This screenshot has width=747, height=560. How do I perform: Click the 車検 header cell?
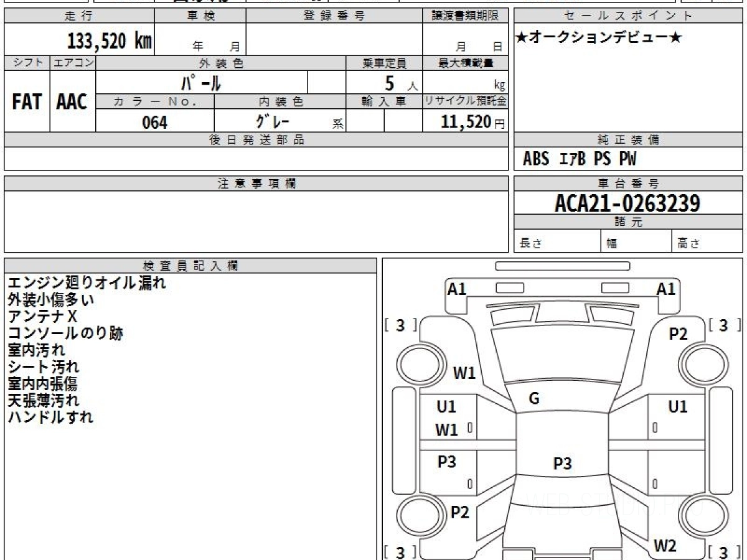pyautogui.click(x=200, y=16)
